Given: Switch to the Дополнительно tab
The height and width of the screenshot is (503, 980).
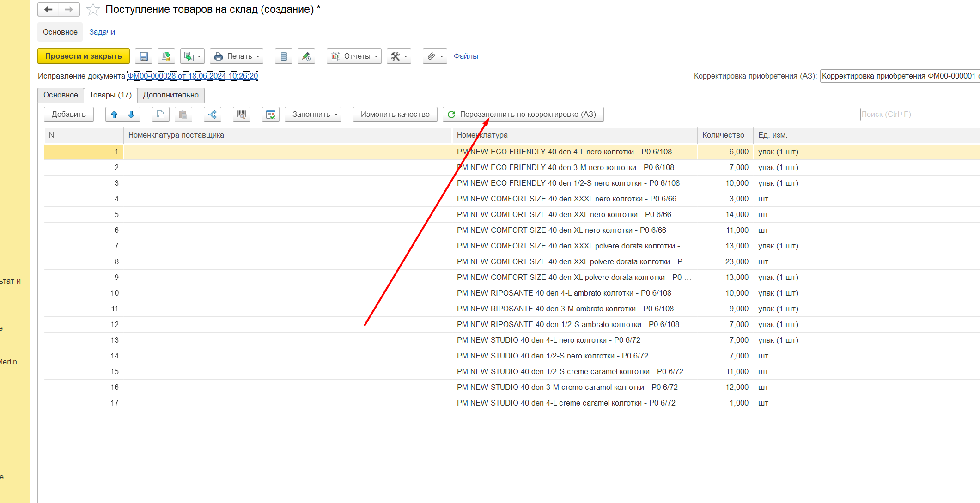Looking at the screenshot, I should click(170, 95).
